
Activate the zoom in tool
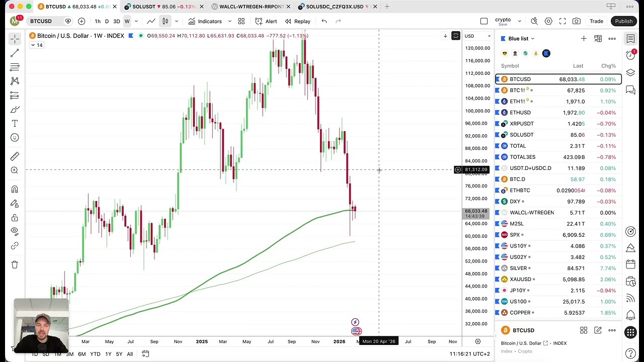tap(15, 170)
